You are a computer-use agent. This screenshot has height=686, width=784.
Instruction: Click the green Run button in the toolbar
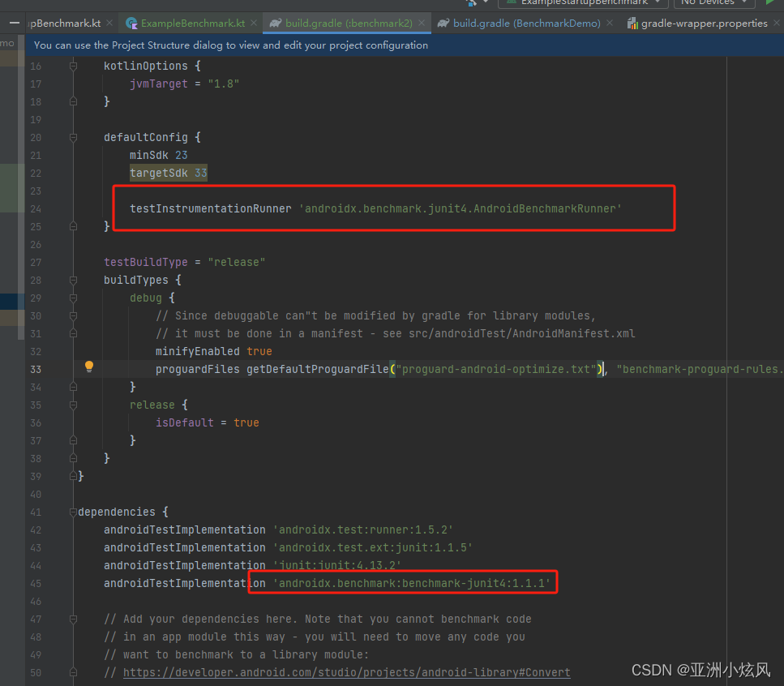(771, 3)
